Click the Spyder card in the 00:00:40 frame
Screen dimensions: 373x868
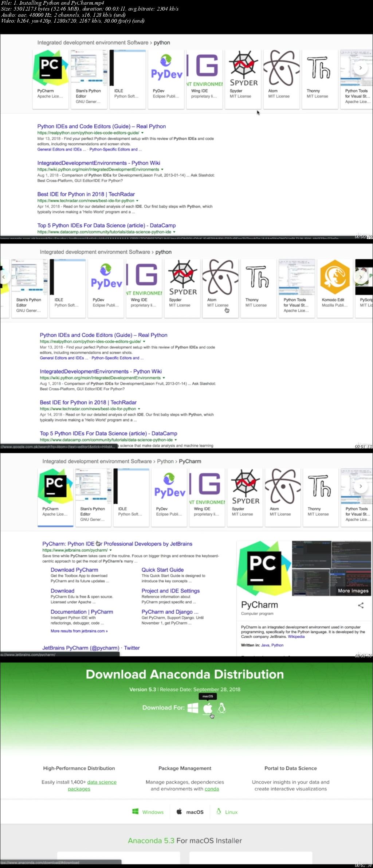(x=243, y=79)
